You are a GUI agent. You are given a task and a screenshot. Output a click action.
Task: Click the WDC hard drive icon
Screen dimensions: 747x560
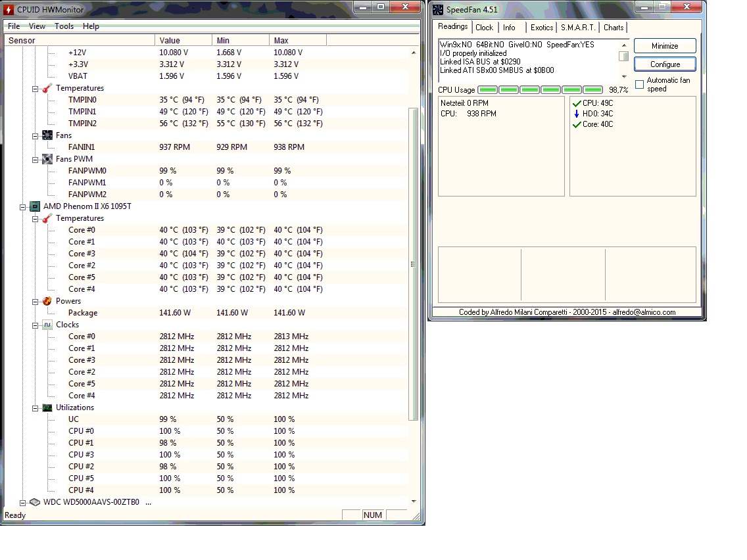(x=35, y=502)
